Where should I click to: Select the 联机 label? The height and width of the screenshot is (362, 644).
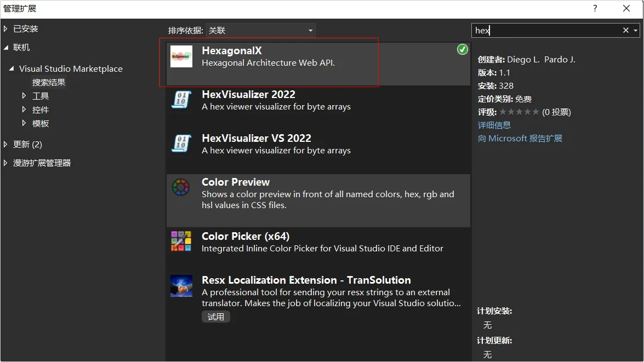pos(21,48)
